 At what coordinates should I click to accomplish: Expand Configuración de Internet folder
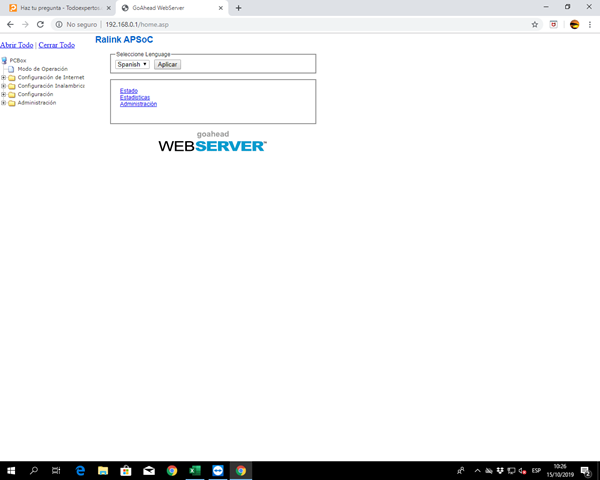pos(3,77)
